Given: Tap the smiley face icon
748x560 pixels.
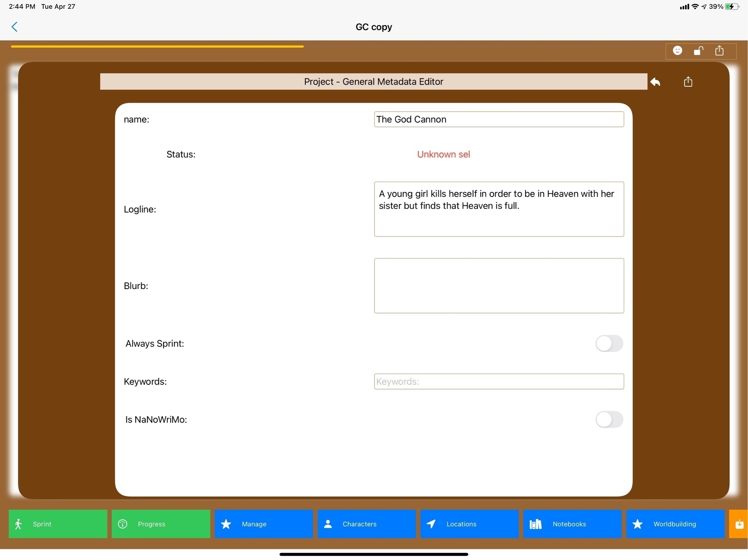Looking at the screenshot, I should coord(677,51).
